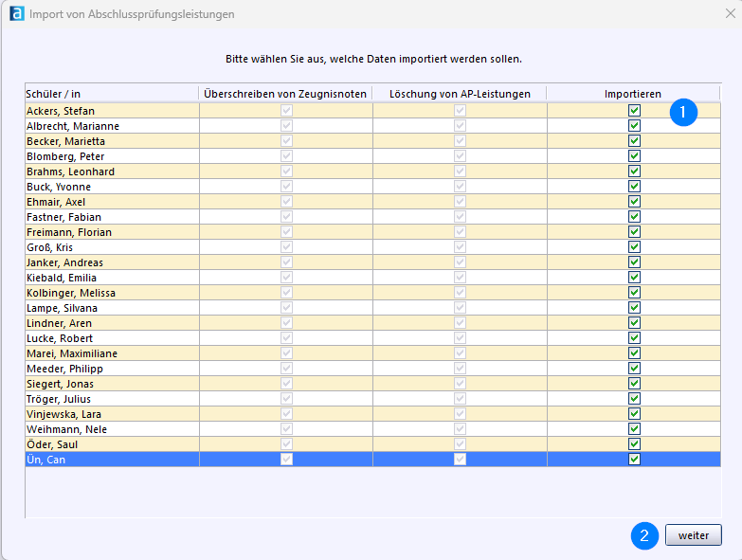Click the Überschreiben von Zeugnisnoten column header
The width and height of the screenshot is (742, 560).
click(285, 94)
